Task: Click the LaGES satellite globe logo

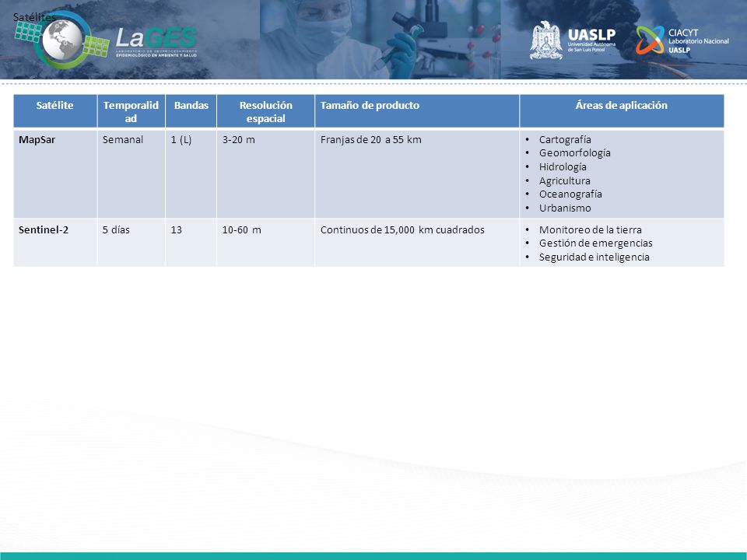Action: tap(62, 40)
